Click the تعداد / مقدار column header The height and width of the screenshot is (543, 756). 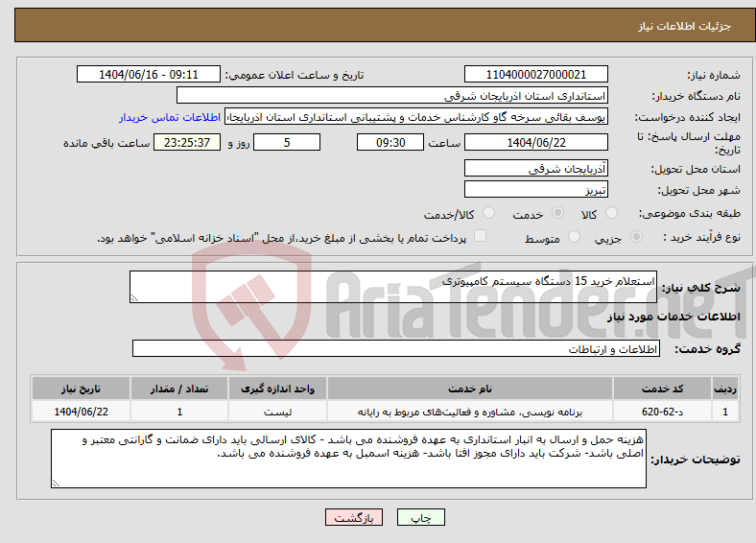click(x=179, y=389)
